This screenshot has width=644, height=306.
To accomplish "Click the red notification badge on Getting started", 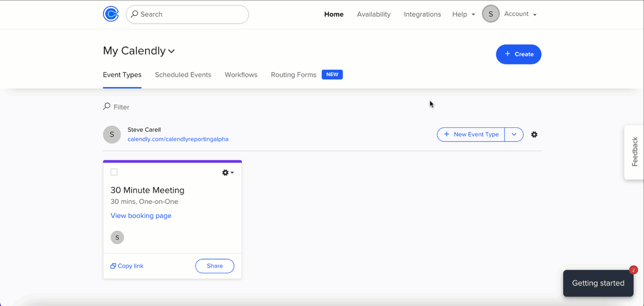I will (633, 270).
